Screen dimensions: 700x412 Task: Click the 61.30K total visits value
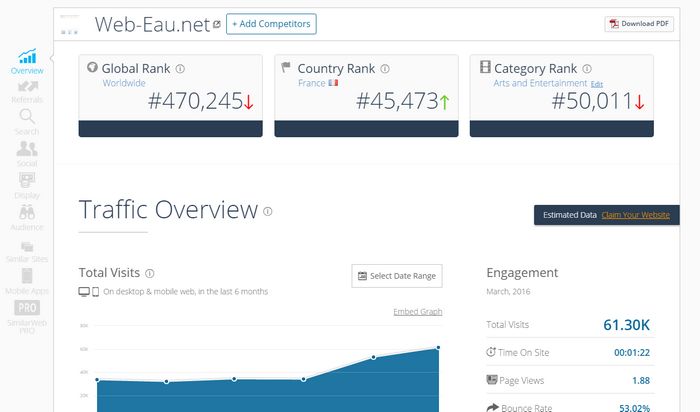pos(626,325)
